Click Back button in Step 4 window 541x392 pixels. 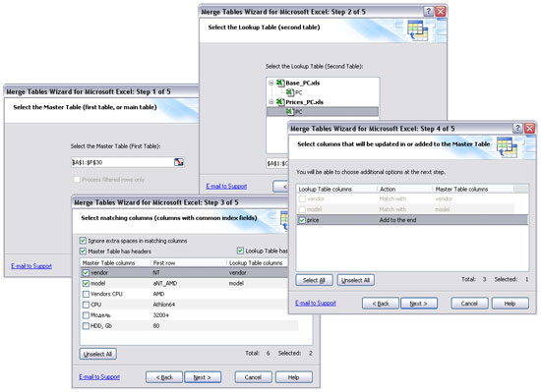coord(381,304)
